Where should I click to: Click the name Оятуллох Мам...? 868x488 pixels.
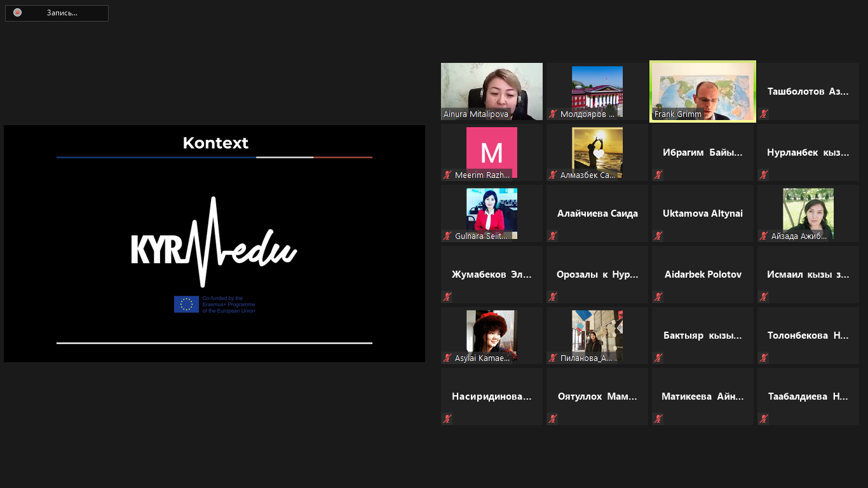coord(597,396)
